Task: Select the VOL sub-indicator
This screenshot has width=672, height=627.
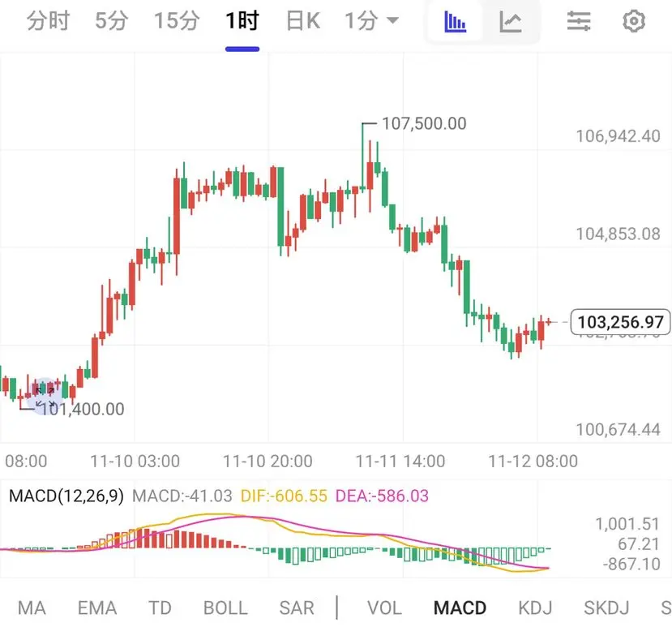Action: pos(384,608)
